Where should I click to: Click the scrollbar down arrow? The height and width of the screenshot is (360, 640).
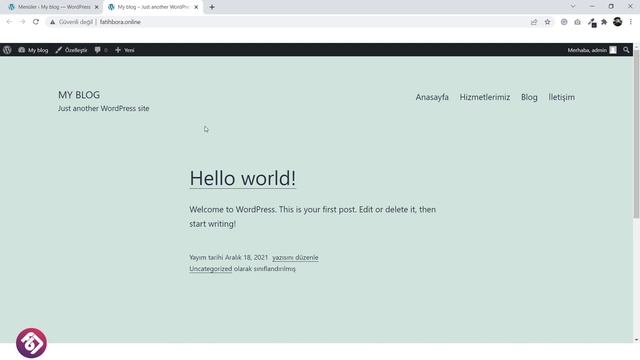(636, 340)
